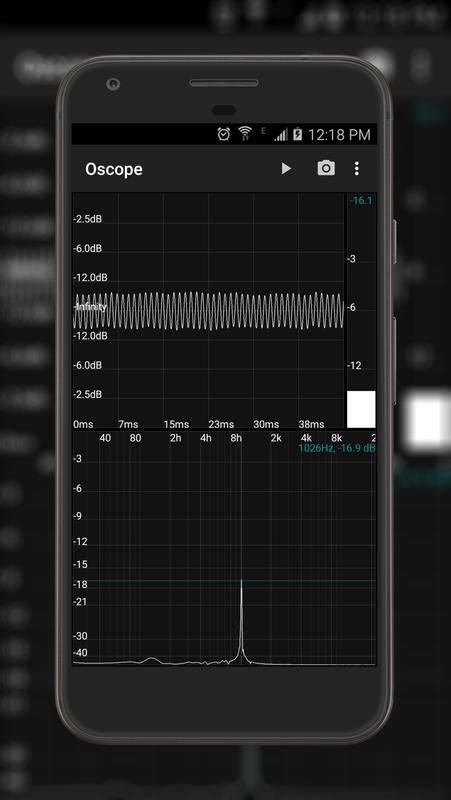Tap the 23ms time axis label
The image size is (451, 800).
pyautogui.click(x=221, y=424)
